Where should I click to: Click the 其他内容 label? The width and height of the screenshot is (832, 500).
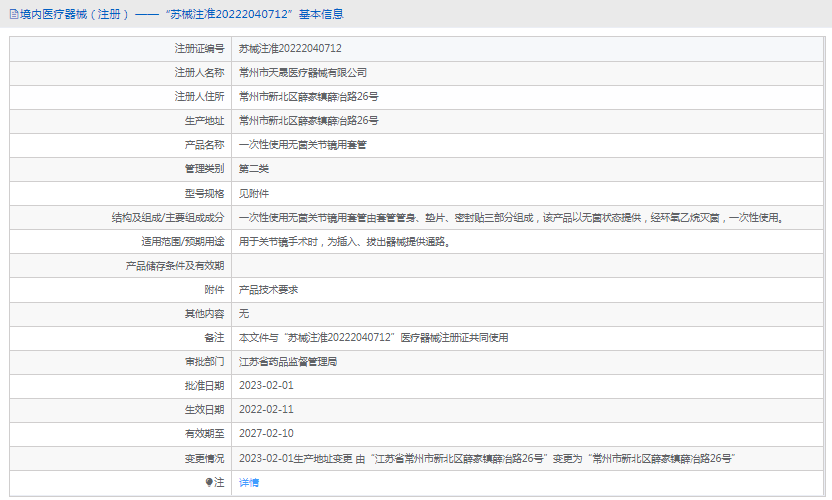[x=204, y=314]
